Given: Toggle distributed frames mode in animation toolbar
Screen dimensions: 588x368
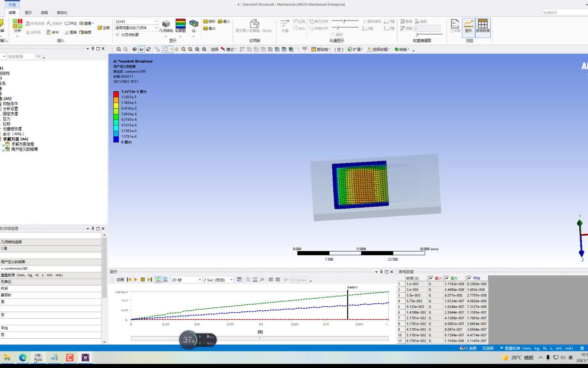Looking at the screenshot, I should pyautogui.click(x=159, y=280).
